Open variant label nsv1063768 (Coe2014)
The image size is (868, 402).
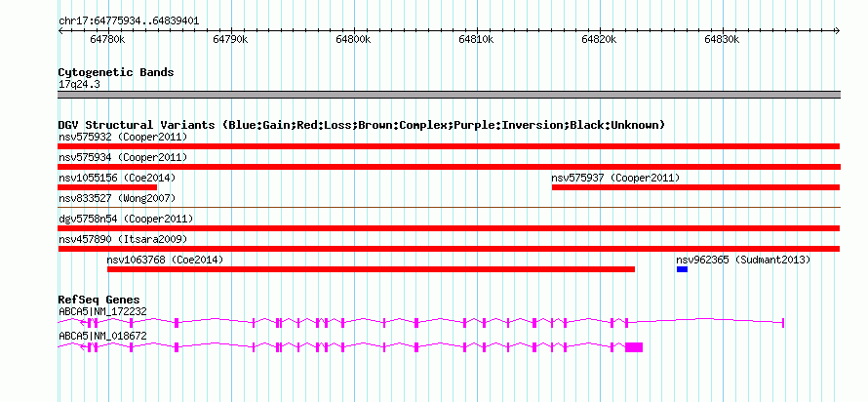[x=166, y=260]
